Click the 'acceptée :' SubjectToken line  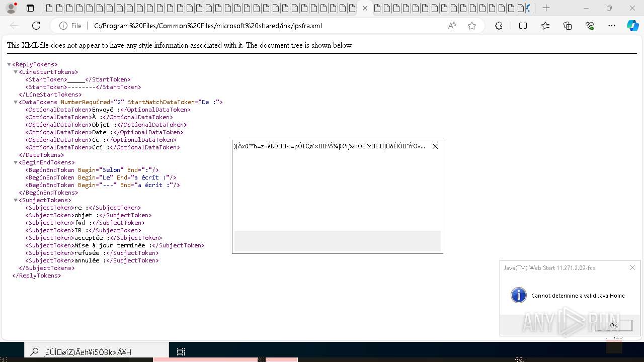pyautogui.click(x=94, y=238)
